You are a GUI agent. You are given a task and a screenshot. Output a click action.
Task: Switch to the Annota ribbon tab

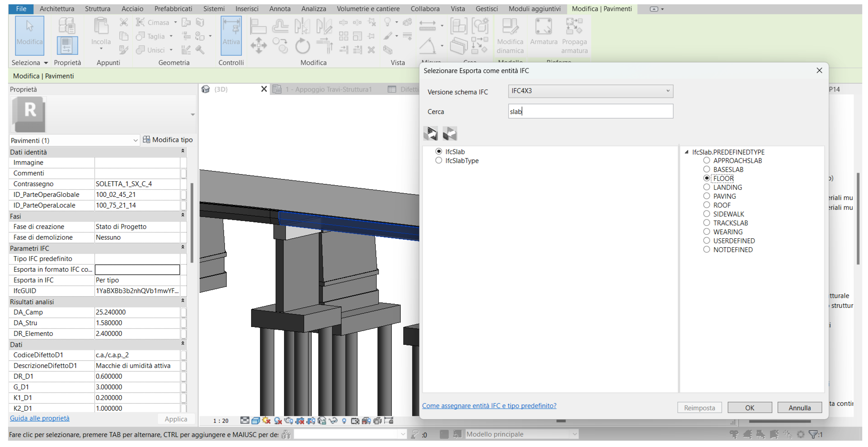click(280, 9)
